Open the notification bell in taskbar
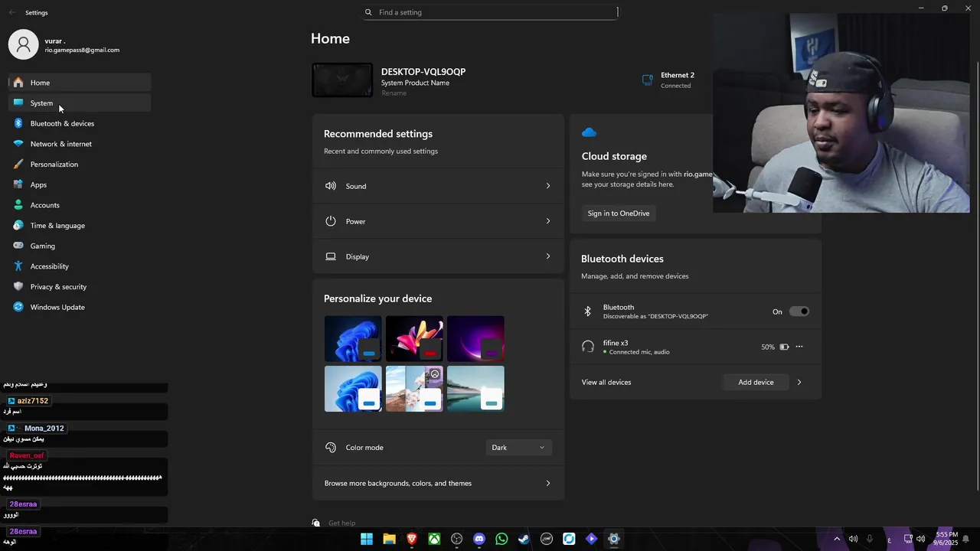980x551 pixels. [x=966, y=539]
